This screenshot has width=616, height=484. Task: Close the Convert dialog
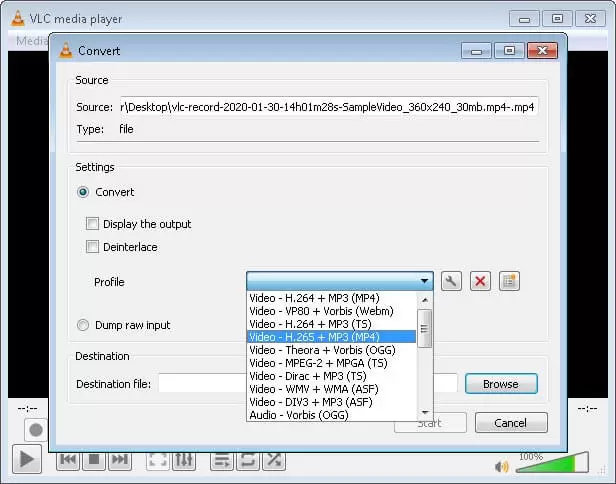pos(543,51)
